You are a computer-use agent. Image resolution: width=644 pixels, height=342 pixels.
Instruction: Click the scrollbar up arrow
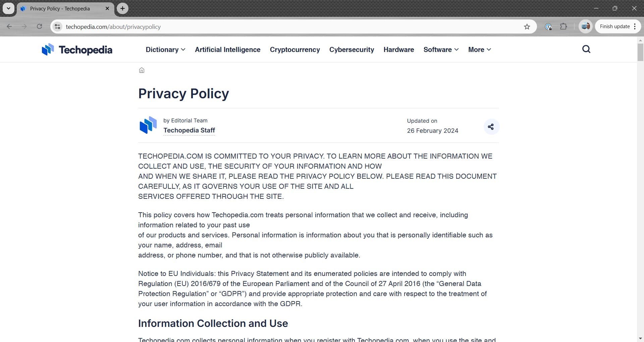(640, 40)
